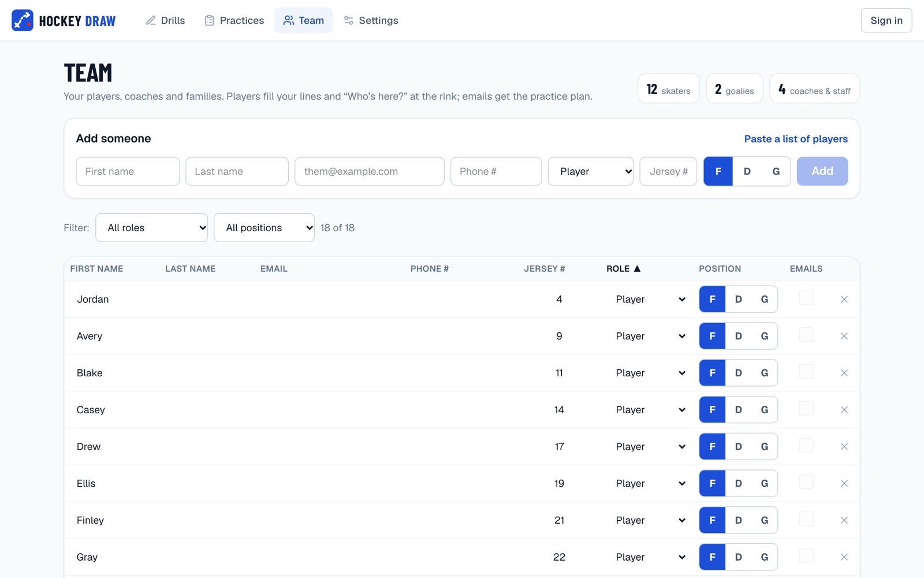Enable emails checkbox for Avery

(806, 335)
